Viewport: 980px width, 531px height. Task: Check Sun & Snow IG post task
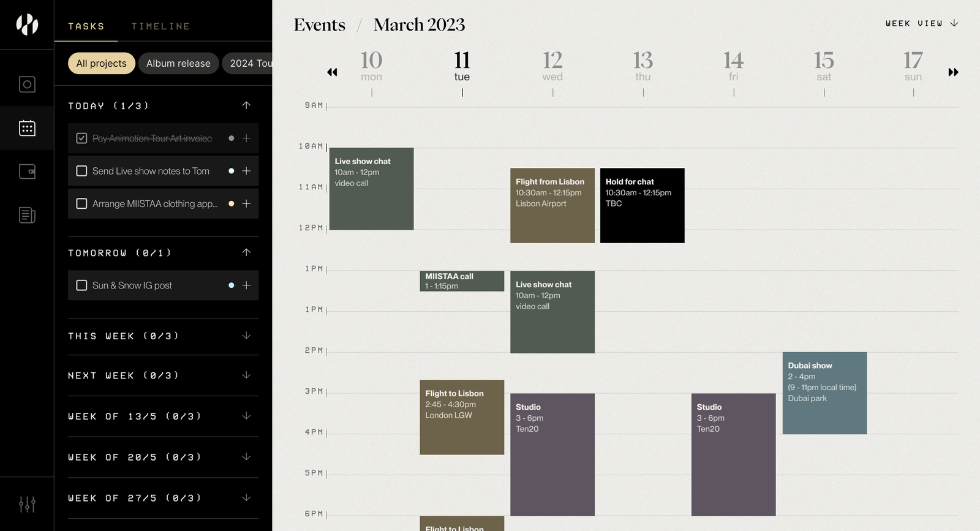coord(81,285)
